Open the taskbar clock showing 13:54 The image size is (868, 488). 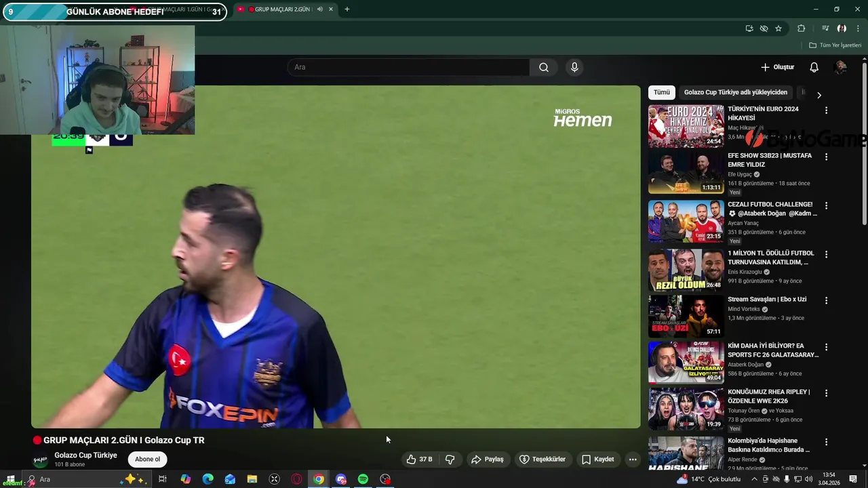(829, 479)
